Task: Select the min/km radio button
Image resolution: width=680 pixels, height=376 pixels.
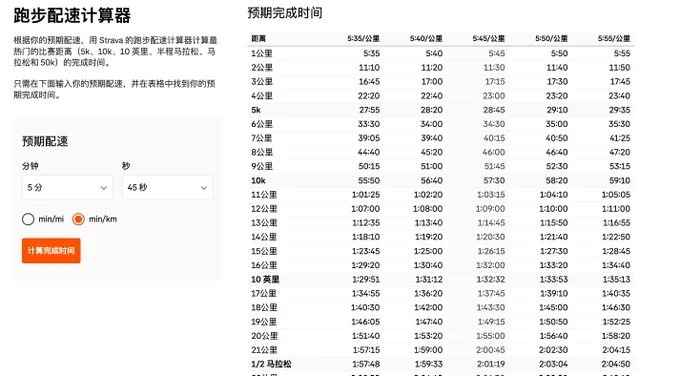Action: pos(78,219)
